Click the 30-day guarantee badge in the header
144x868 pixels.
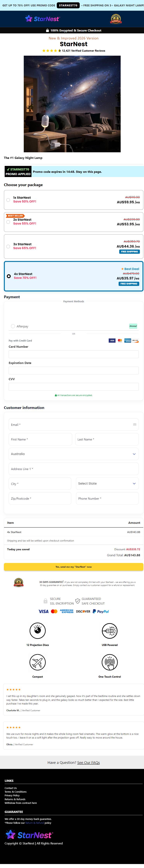[x=116, y=19]
